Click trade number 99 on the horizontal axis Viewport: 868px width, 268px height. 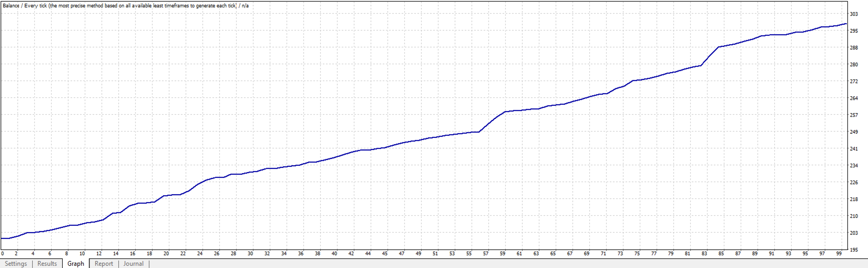839,254
